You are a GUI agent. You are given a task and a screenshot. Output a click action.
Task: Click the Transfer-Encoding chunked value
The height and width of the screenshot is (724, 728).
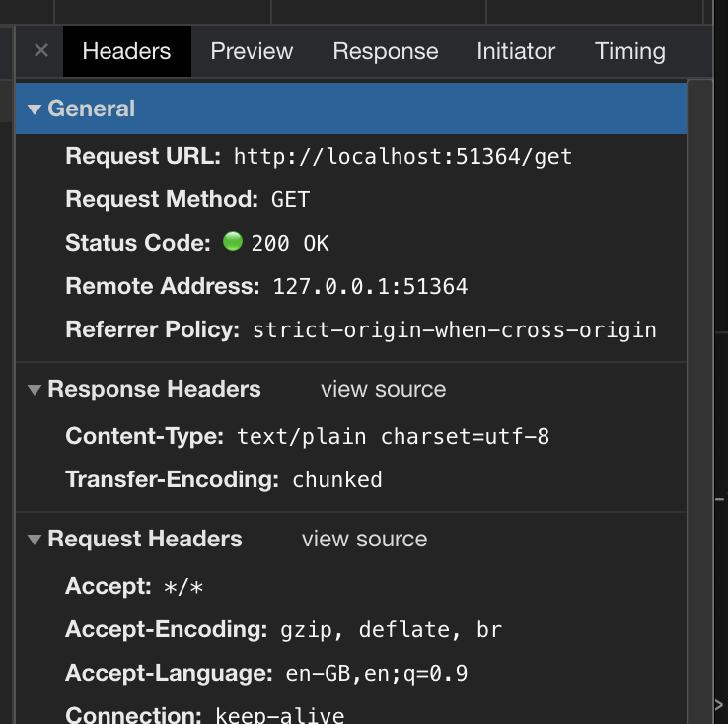pos(337,480)
